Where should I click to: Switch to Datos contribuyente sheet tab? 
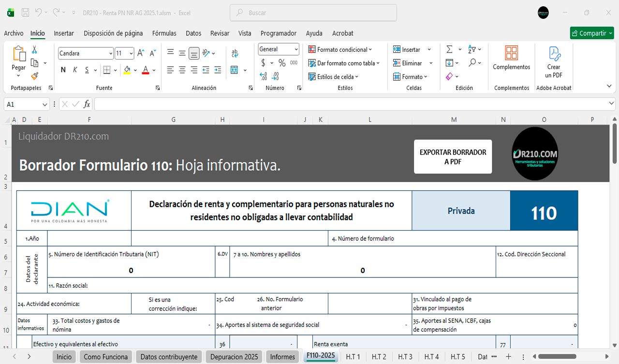pyautogui.click(x=169, y=357)
